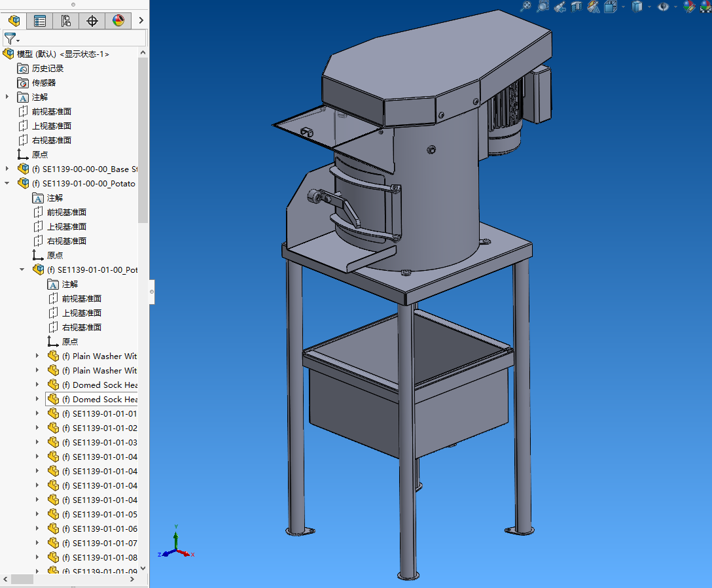Open the feature tree filter dropdown
The height and width of the screenshot is (588, 712).
11,39
